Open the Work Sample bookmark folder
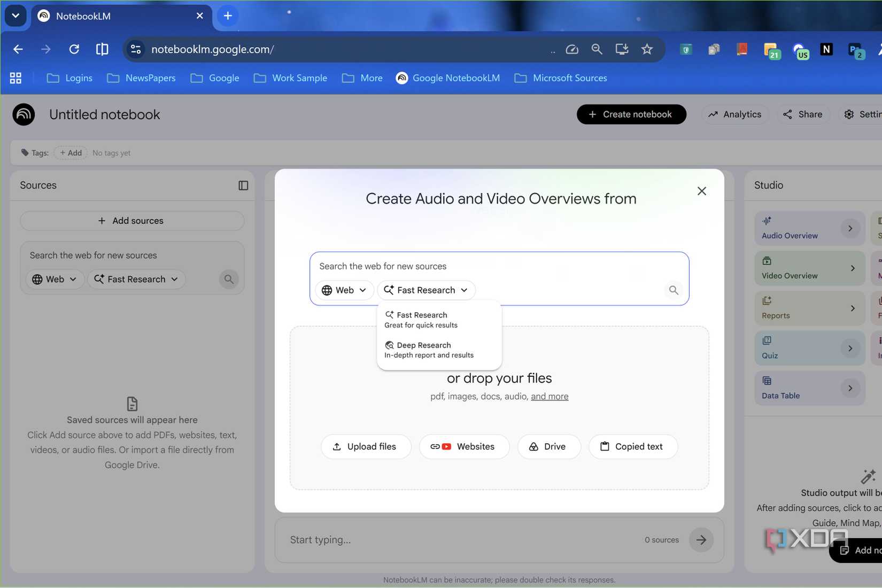Image resolution: width=882 pixels, height=588 pixels. [x=291, y=78]
